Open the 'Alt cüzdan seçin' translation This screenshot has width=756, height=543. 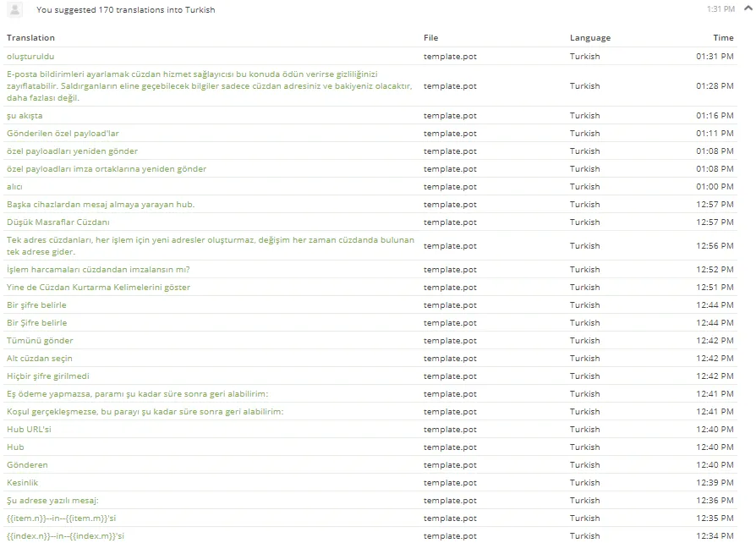point(40,359)
